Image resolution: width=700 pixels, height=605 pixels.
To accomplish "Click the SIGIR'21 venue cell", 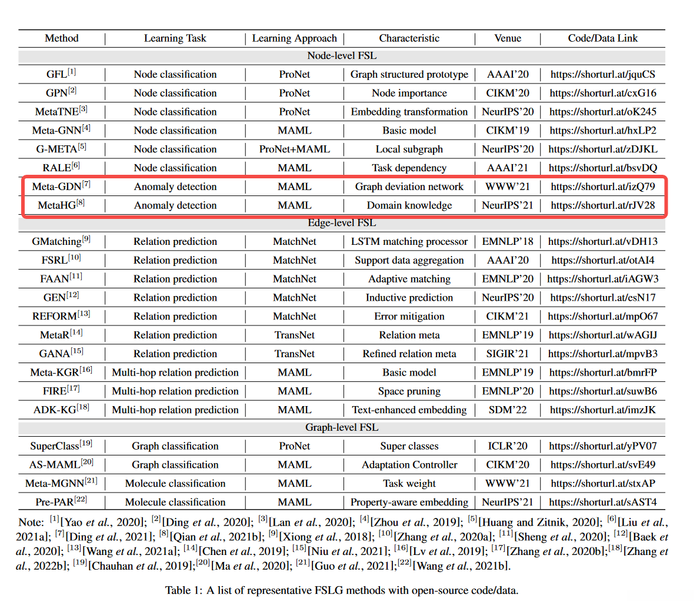I will point(508,354).
